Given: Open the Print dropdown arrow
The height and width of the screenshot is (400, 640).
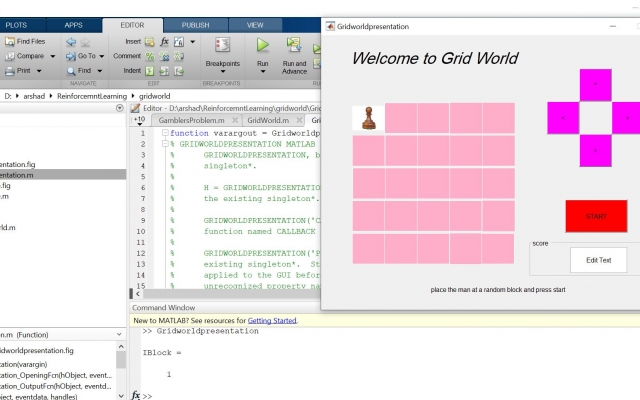Looking at the screenshot, I should coord(39,71).
